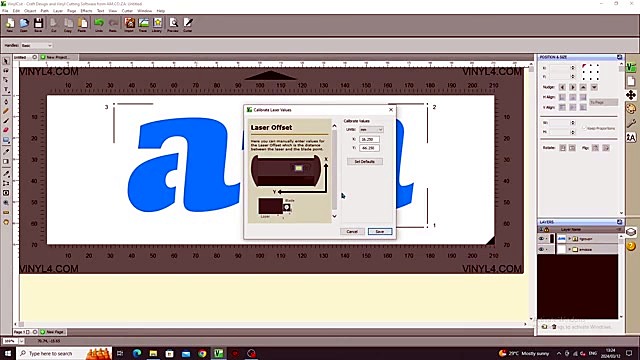Click the Preview magnifier icon

click(x=173, y=24)
